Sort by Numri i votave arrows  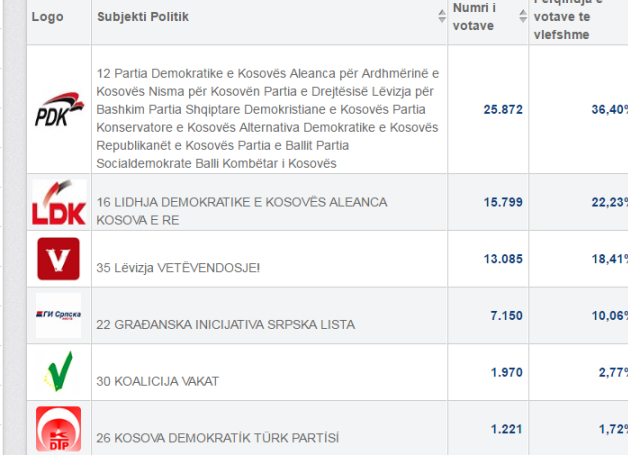[x=523, y=16]
